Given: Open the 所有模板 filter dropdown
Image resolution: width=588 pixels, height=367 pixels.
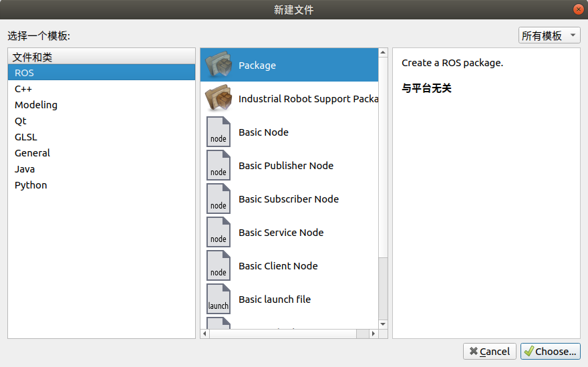Looking at the screenshot, I should coord(549,35).
